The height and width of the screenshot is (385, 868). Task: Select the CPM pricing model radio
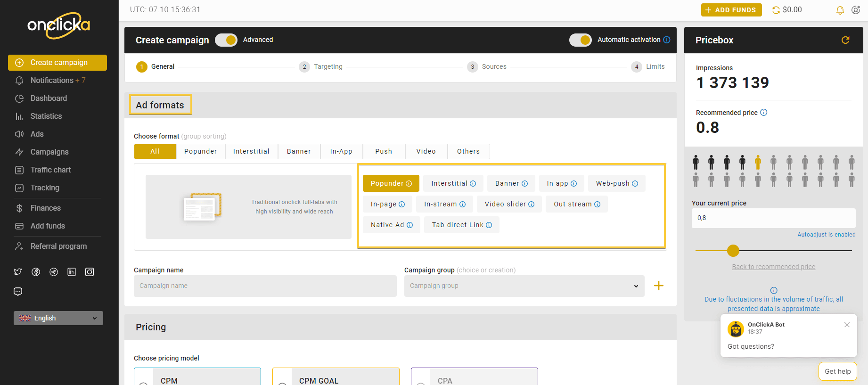point(144,383)
